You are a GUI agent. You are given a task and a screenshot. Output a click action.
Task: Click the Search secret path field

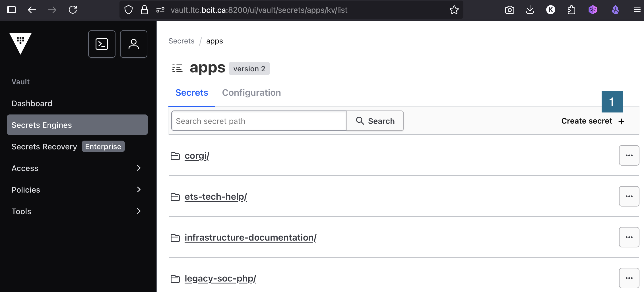[x=259, y=121]
